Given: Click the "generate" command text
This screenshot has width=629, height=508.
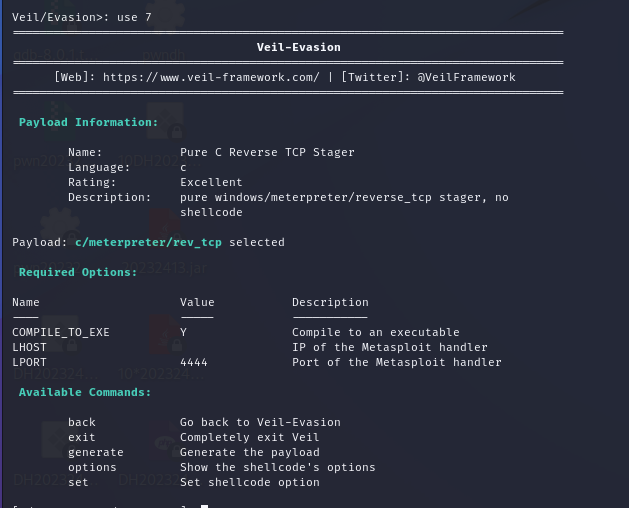Looking at the screenshot, I should tap(96, 452).
